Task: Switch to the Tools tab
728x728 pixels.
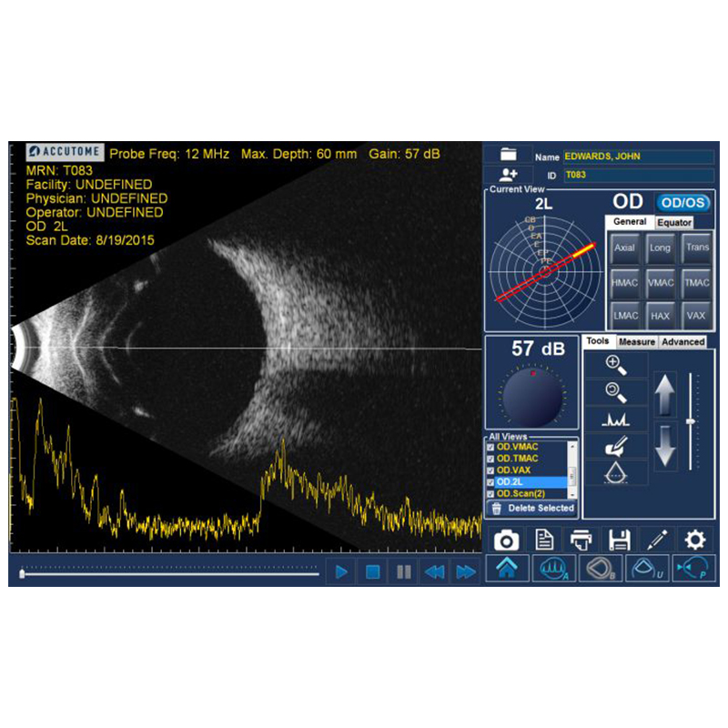Action: [598, 341]
